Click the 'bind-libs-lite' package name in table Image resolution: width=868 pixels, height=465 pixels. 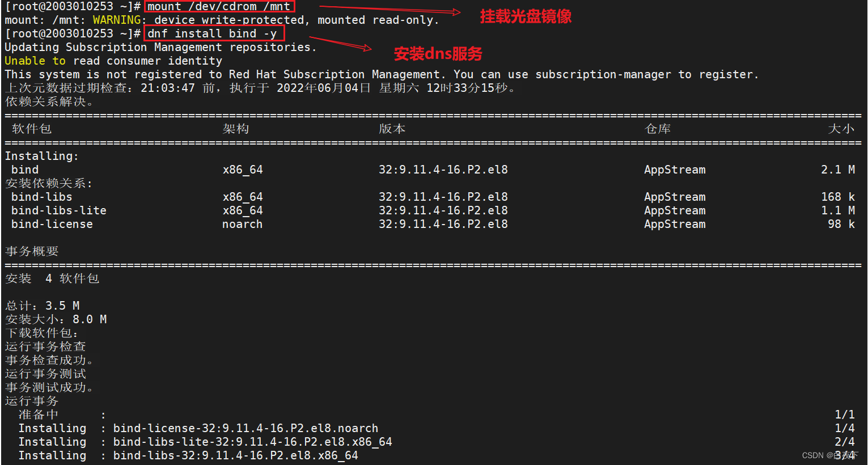tap(59, 210)
